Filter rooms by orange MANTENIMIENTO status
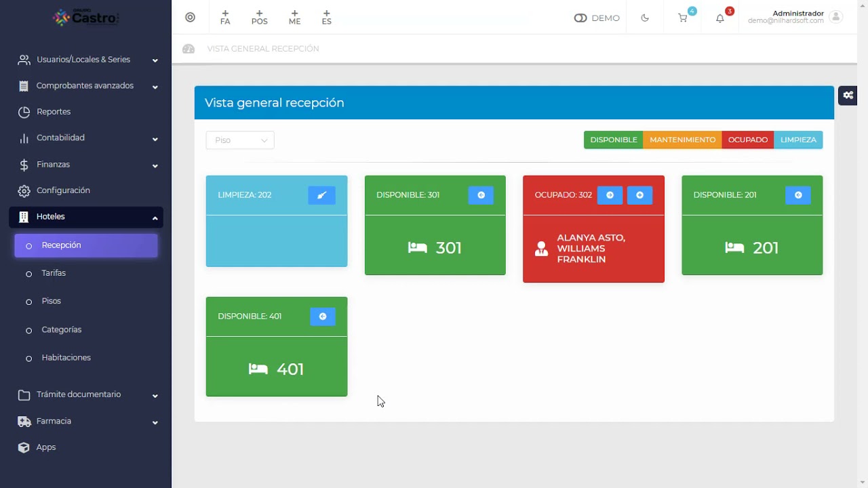 (x=682, y=140)
